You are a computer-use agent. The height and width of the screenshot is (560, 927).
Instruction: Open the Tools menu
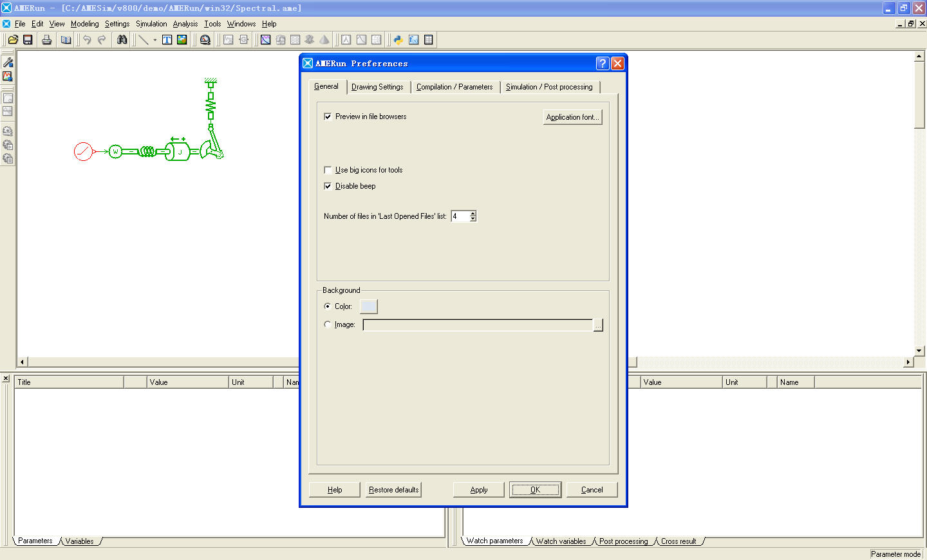pos(212,24)
